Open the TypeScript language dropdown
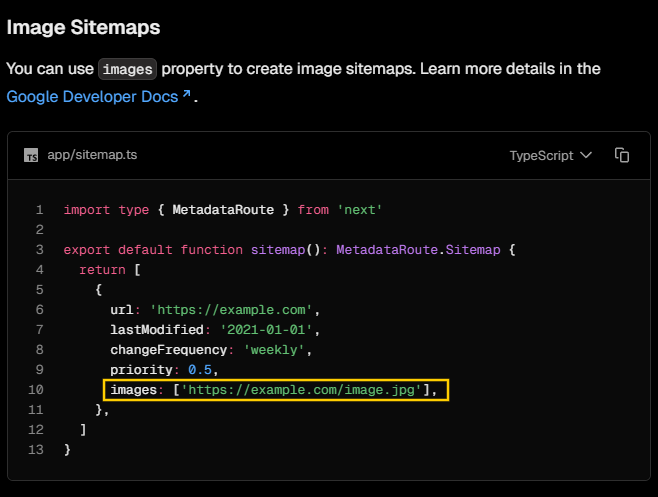The image size is (658, 497). (x=551, y=155)
